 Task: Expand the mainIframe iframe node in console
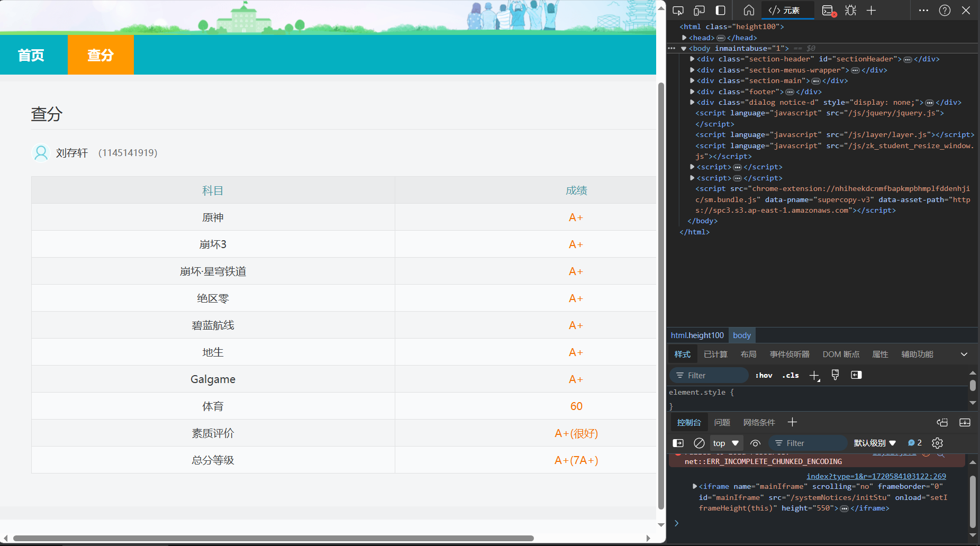[695, 486]
